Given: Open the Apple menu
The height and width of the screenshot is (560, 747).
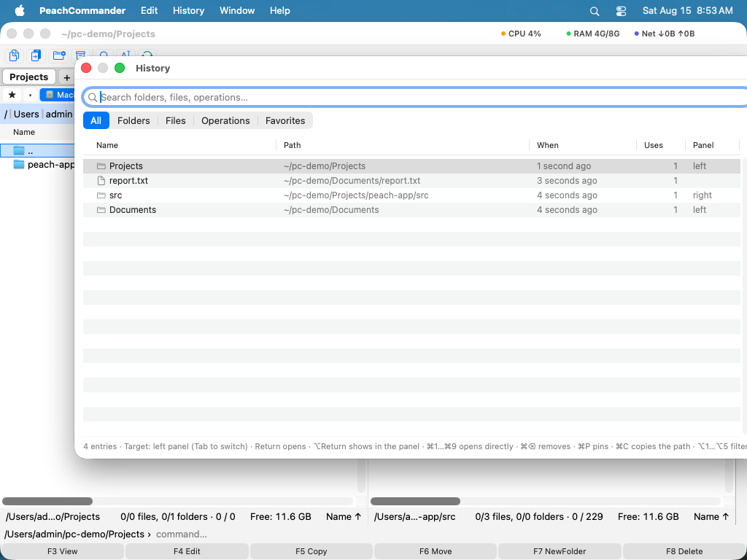Looking at the screenshot, I should pyautogui.click(x=20, y=10).
